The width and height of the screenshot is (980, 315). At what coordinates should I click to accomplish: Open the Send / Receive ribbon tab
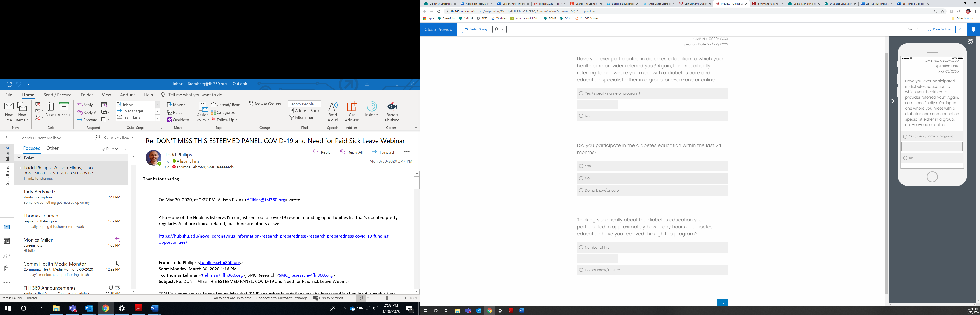57,95
